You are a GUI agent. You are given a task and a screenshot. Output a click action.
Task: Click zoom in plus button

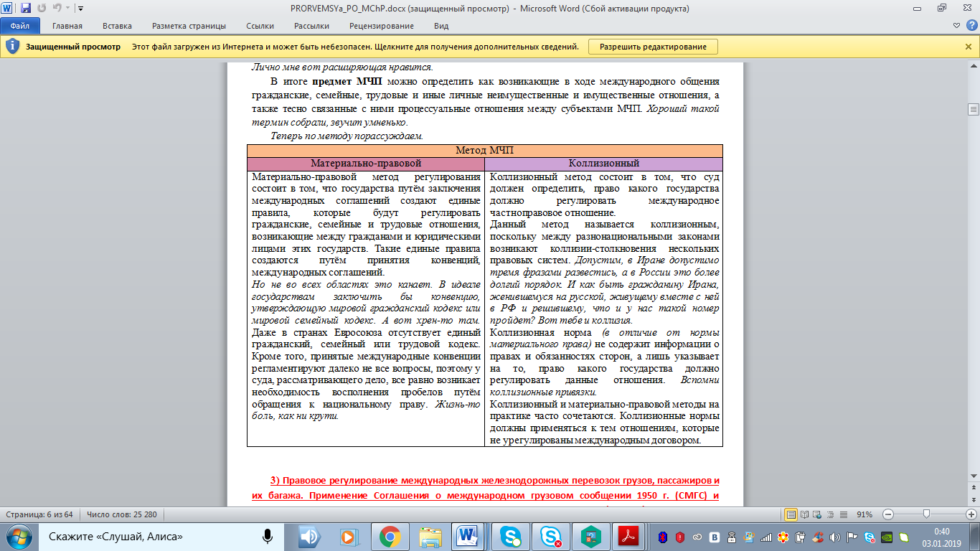pyautogui.click(x=971, y=514)
